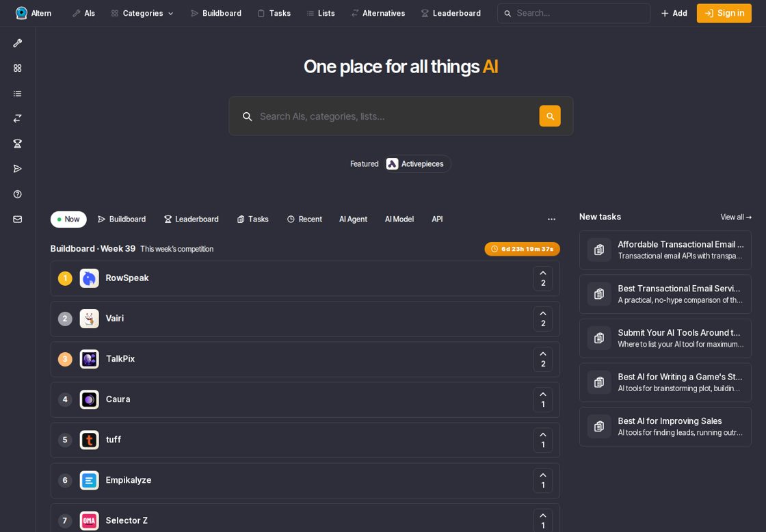Click the Altern logo icon
Viewport: 766px width, 532px height.
tap(21, 13)
